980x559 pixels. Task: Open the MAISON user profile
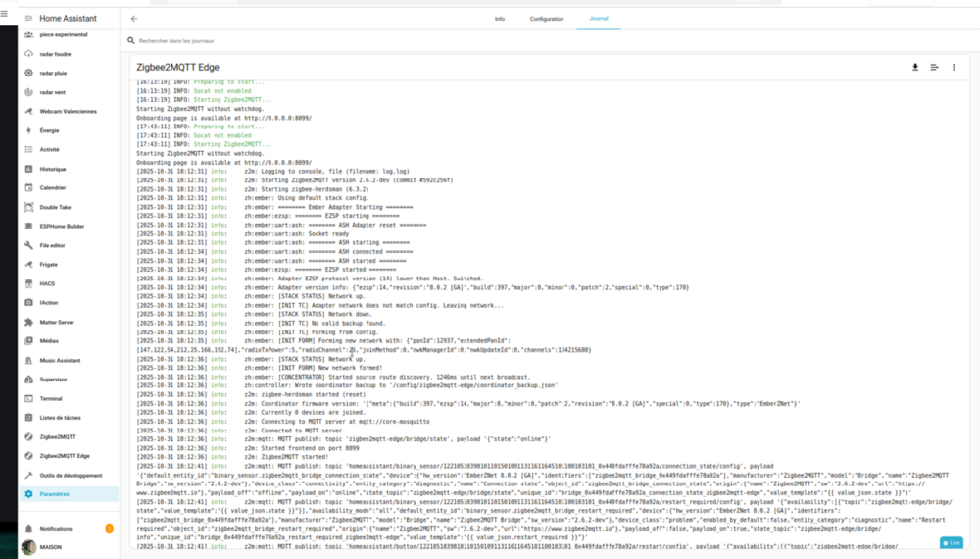pos(69,547)
